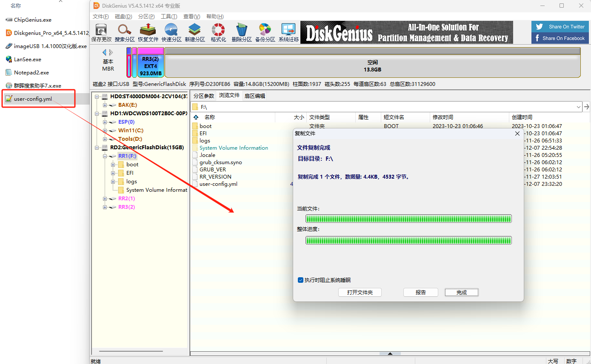Open the Tools (工具) menu
This screenshot has height=364, width=591.
click(168, 17)
